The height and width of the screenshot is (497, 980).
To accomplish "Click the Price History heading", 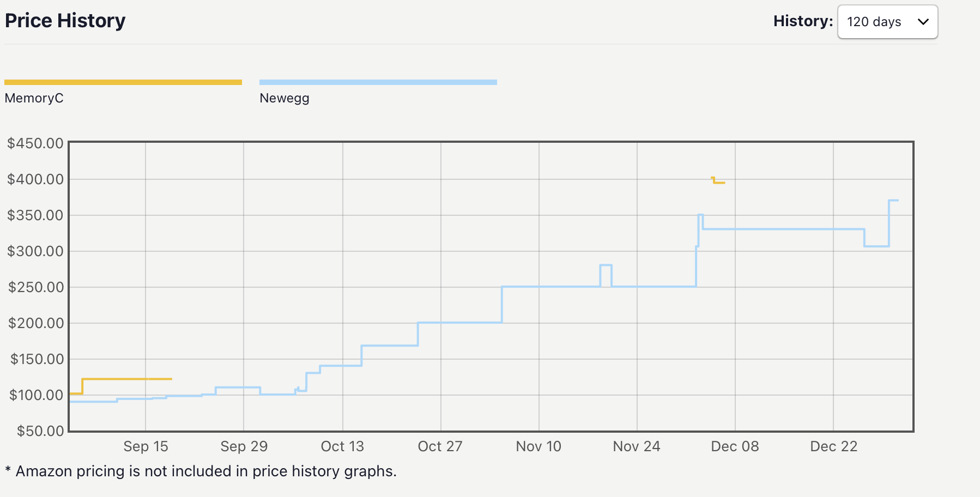I will click(x=65, y=21).
